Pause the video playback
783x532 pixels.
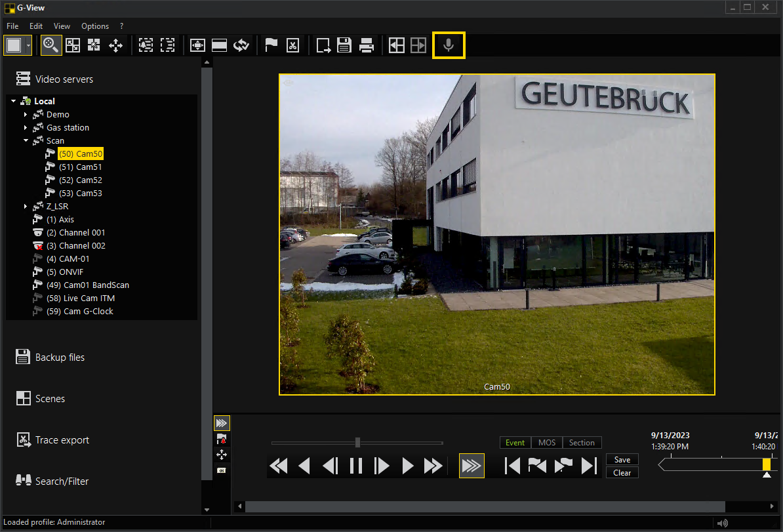tap(356, 466)
